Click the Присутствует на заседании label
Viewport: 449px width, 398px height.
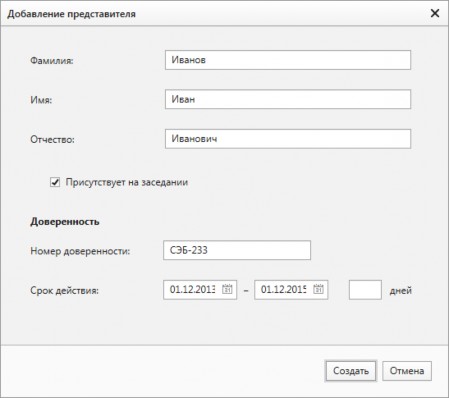pyautogui.click(x=127, y=182)
